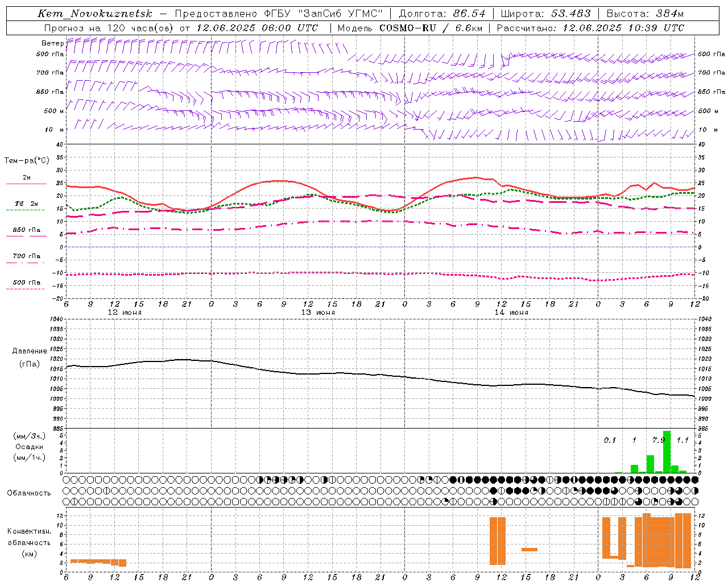Click the tallest green precipitation bar
The width and height of the screenshot is (728, 582).
click(x=667, y=452)
